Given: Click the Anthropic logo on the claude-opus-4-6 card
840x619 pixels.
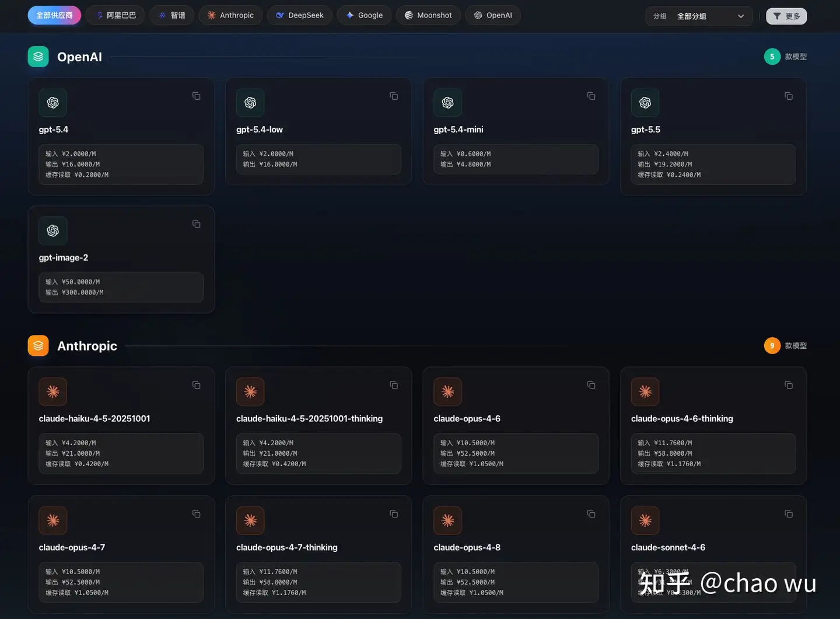Looking at the screenshot, I should (448, 391).
